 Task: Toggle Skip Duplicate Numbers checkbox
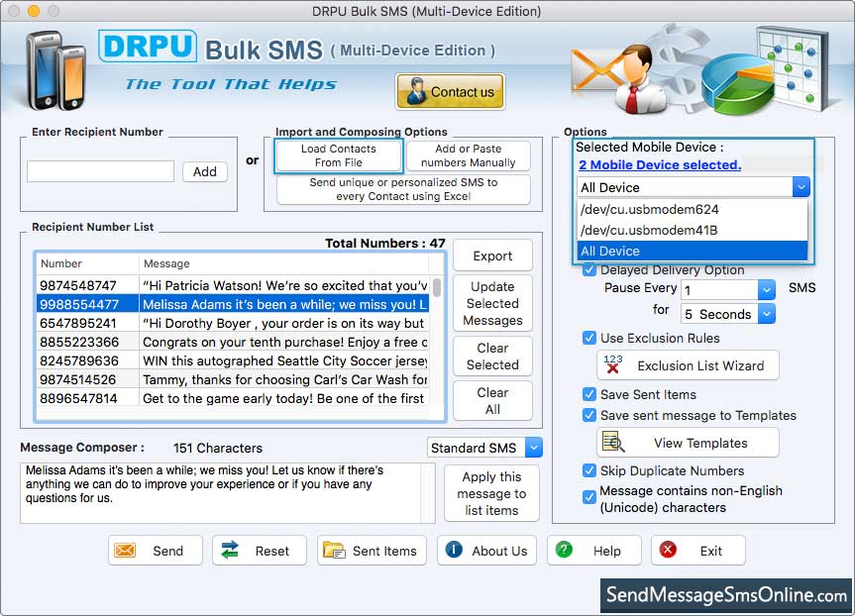click(588, 470)
